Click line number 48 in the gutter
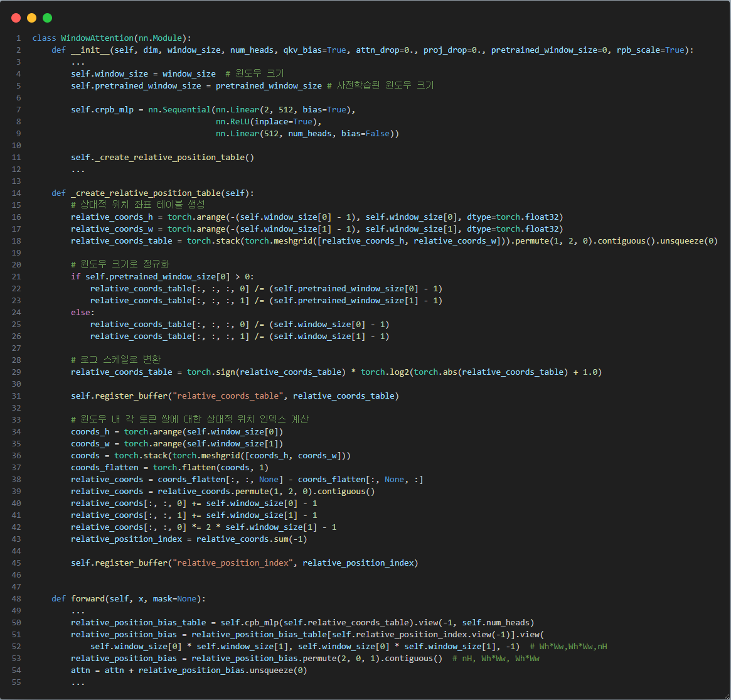Viewport: 731px width, 700px height. tap(16, 599)
